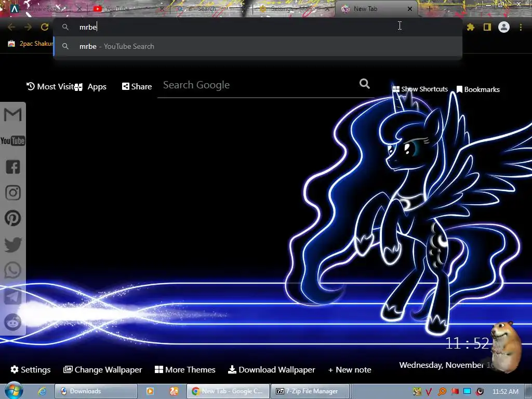Open Most Visited list
532x399 pixels.
tap(50, 87)
